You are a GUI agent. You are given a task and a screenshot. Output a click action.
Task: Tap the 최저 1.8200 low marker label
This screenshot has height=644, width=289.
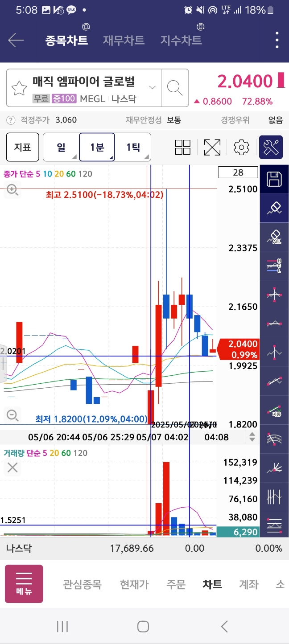click(91, 419)
